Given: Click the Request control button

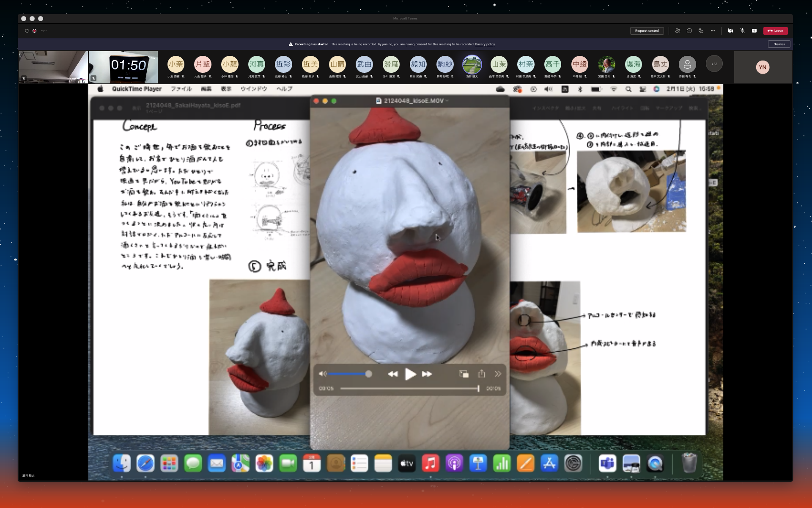Looking at the screenshot, I should pos(647,31).
